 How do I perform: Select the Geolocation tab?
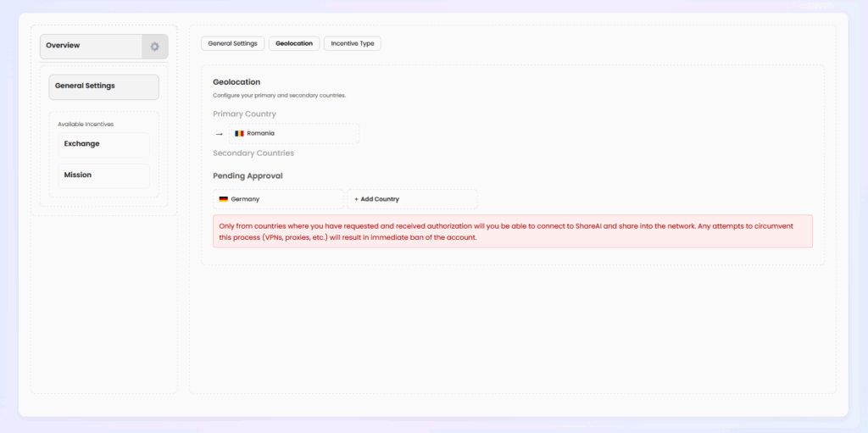(x=294, y=43)
